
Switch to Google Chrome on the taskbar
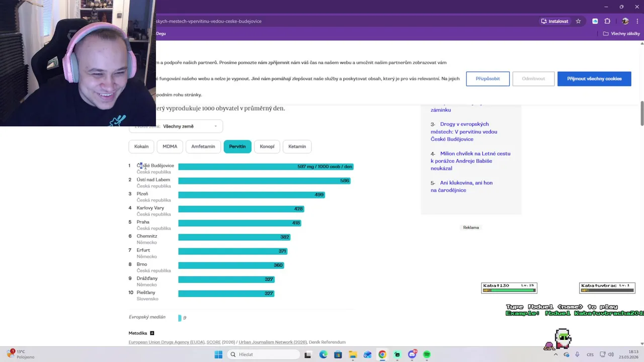tap(382, 354)
